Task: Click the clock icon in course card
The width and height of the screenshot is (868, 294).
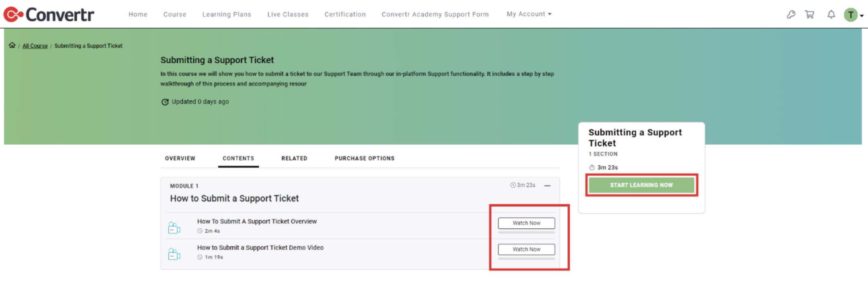Action: pos(592,168)
